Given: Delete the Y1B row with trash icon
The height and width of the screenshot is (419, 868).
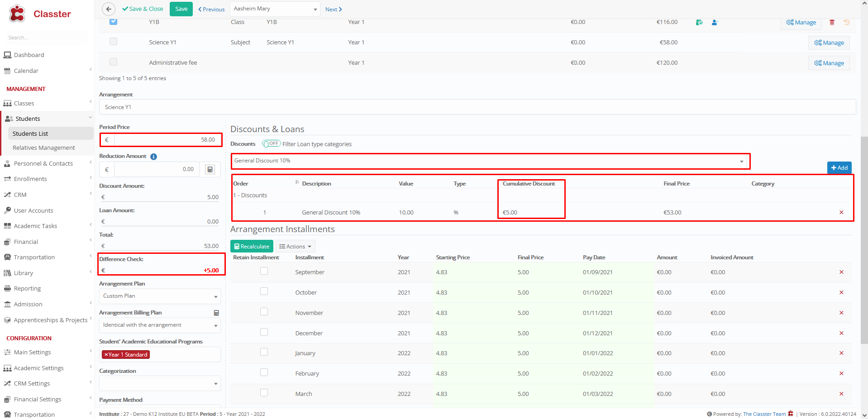Looking at the screenshot, I should click(832, 22).
